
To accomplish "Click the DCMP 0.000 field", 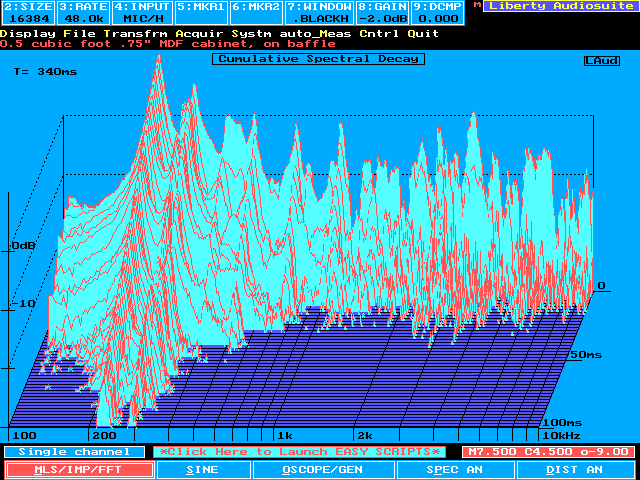I will point(439,12).
